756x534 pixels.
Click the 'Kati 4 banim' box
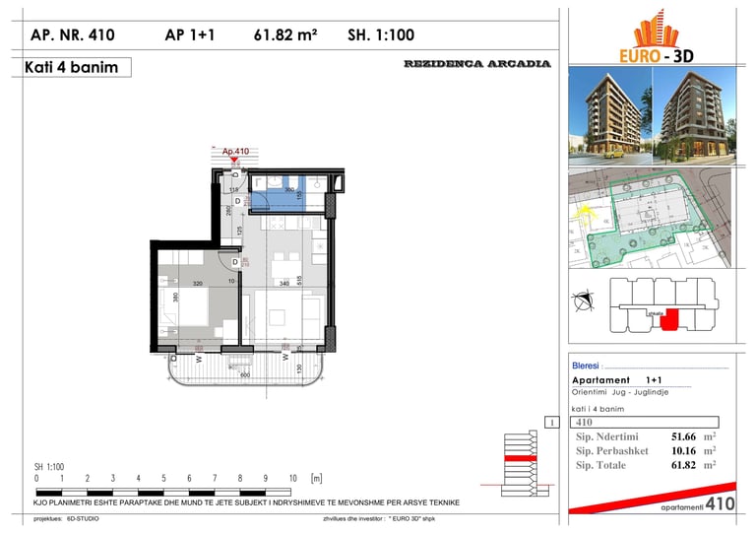(71, 67)
